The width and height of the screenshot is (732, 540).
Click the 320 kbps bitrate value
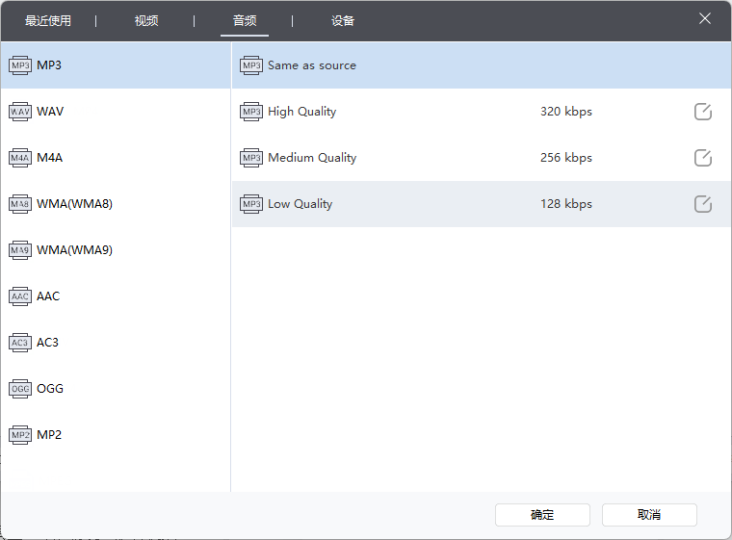(x=566, y=112)
